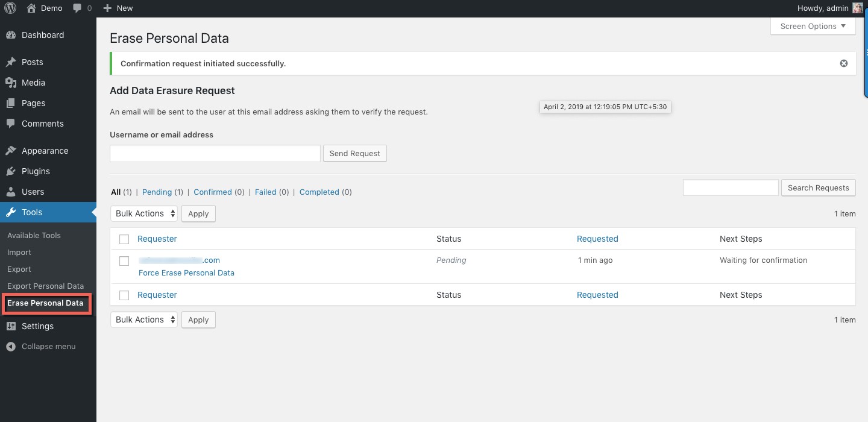The height and width of the screenshot is (422, 868).
Task: Click the Settings sliders icon
Action: tap(11, 326)
